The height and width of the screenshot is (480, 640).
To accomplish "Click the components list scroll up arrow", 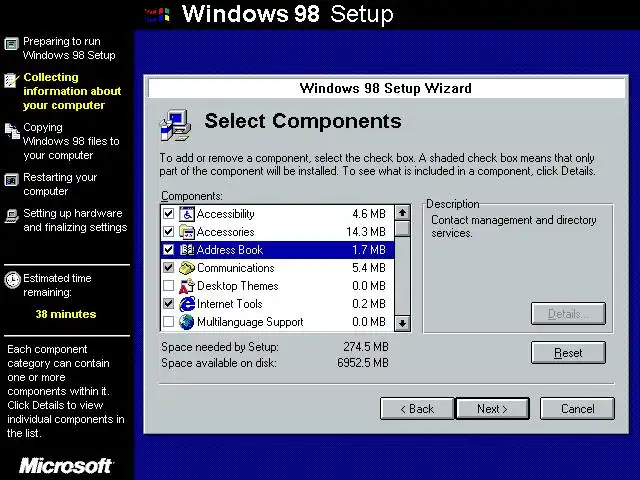I will 402,213.
